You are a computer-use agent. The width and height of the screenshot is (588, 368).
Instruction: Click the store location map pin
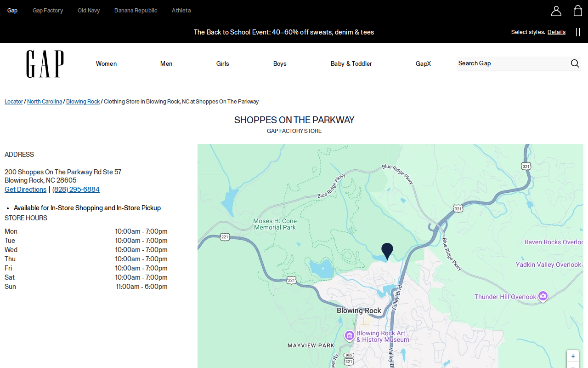click(387, 252)
